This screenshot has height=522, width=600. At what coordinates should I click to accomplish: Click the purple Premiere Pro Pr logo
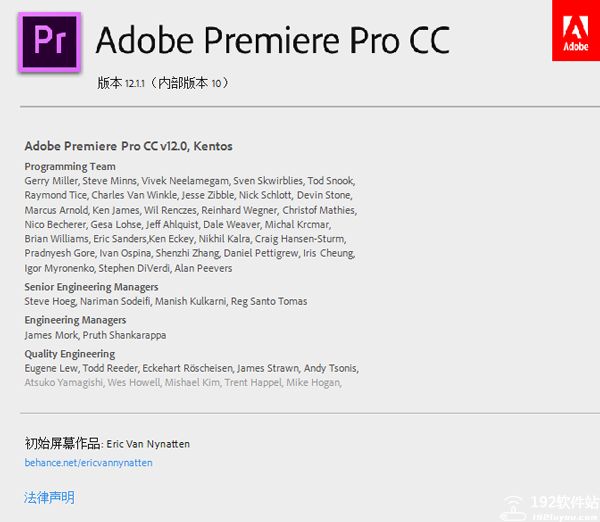(x=49, y=40)
